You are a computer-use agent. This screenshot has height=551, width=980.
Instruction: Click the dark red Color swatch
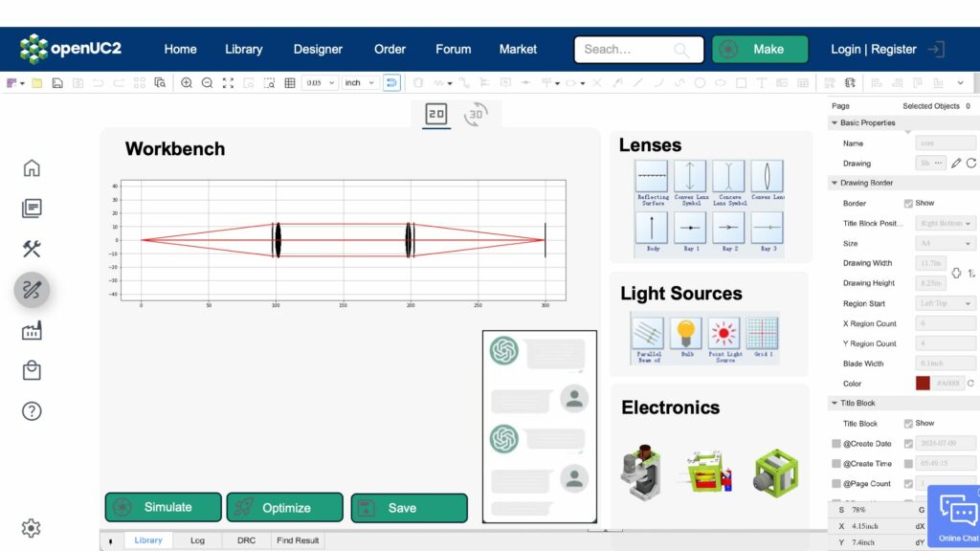[923, 384]
